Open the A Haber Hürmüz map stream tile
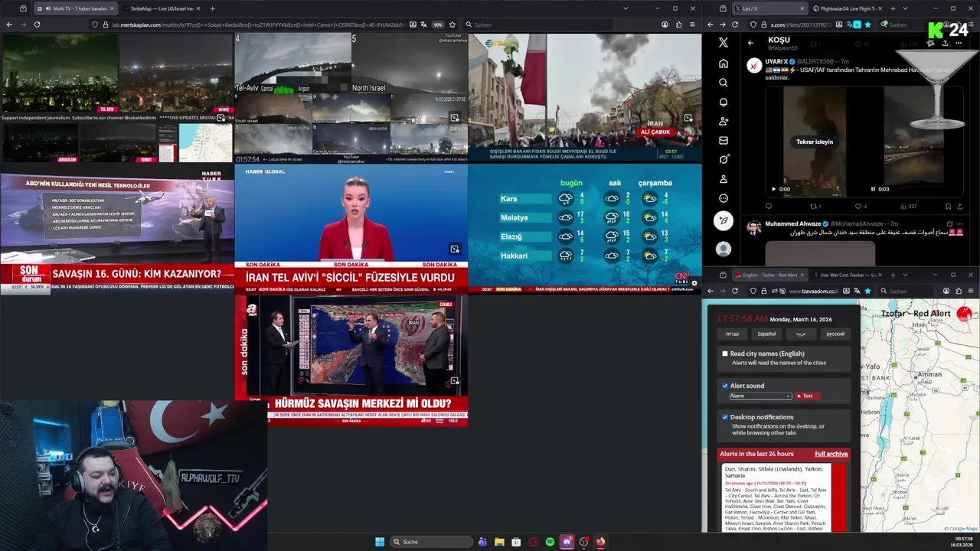980x551 pixels. click(351, 360)
